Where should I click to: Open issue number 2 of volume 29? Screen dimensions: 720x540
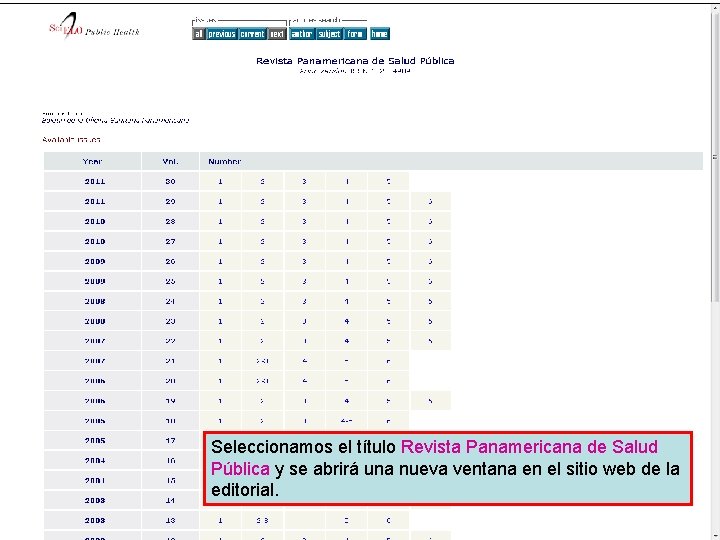click(x=262, y=202)
